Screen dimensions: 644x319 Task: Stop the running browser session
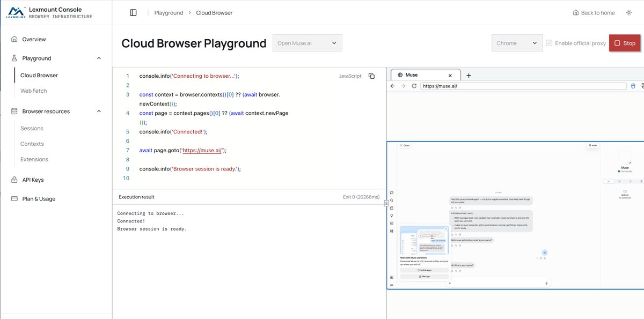625,43
